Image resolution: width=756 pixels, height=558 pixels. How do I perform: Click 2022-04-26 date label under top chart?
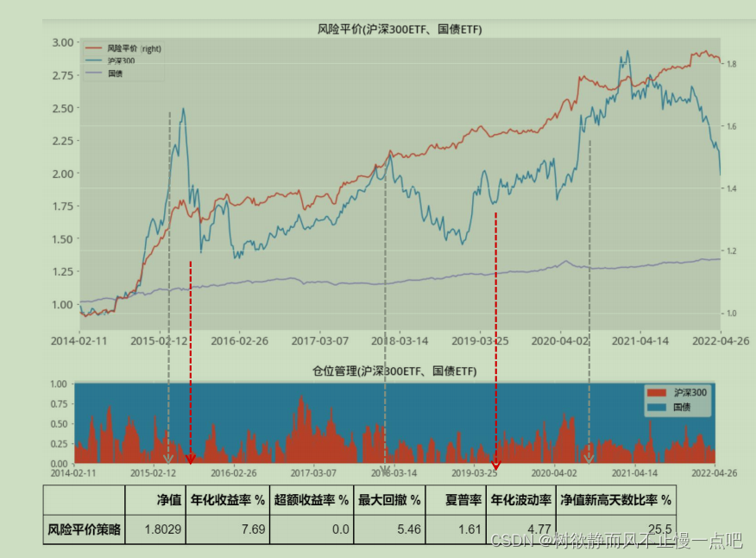click(721, 341)
